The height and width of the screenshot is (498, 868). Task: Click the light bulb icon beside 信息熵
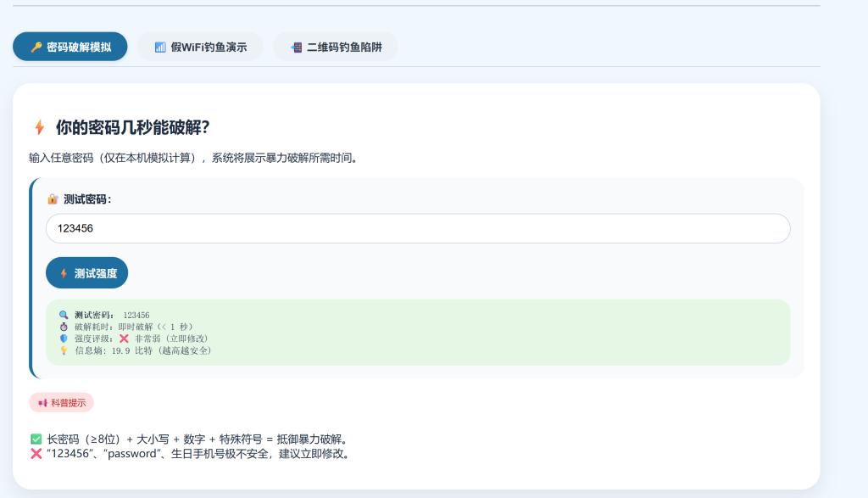(x=64, y=350)
